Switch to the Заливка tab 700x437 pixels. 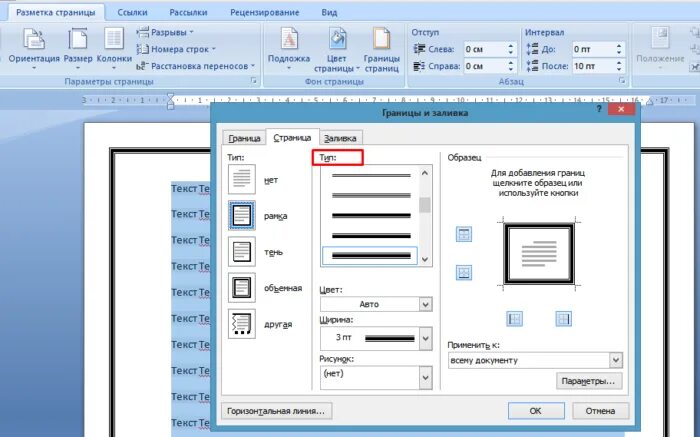[340, 138]
